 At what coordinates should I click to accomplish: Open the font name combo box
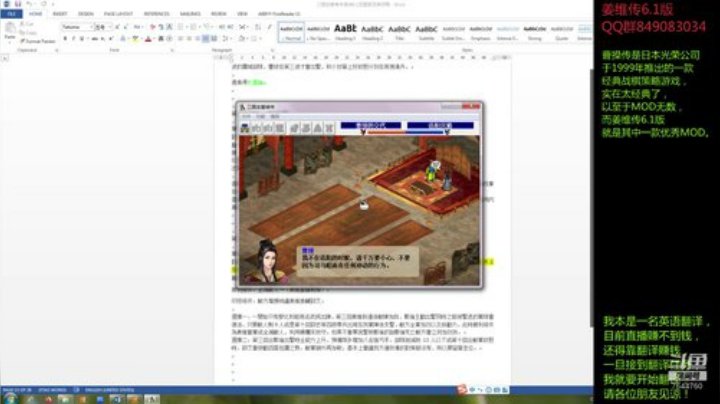pyautogui.click(x=77, y=27)
